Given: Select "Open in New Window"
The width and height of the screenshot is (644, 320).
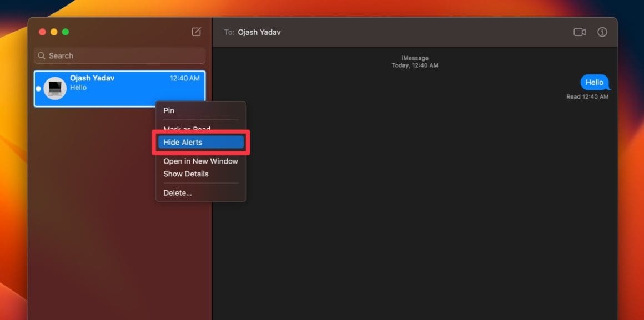Looking at the screenshot, I should (x=200, y=161).
